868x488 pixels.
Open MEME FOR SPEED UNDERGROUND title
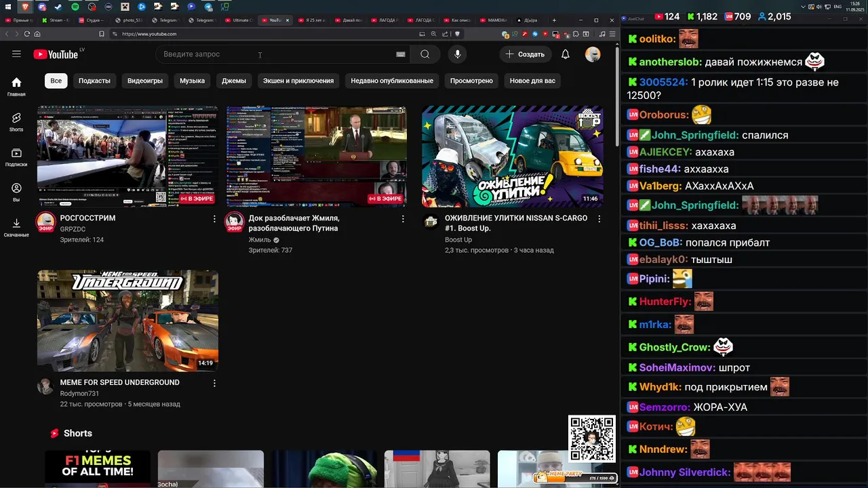119,382
